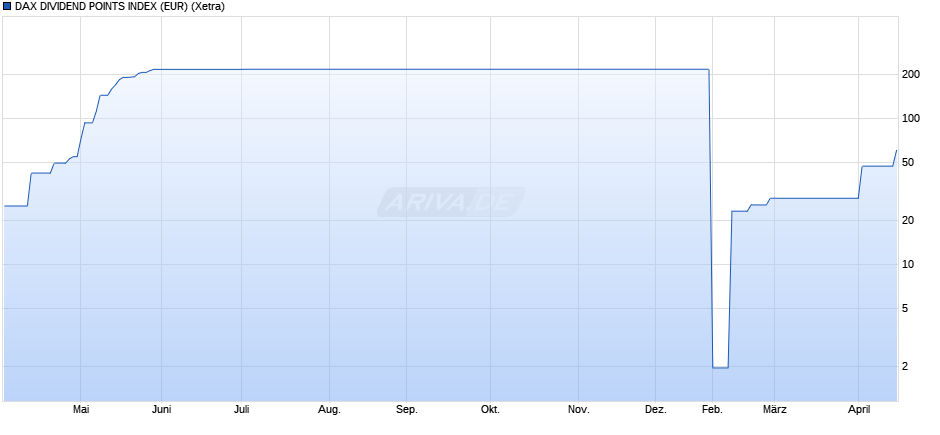Image resolution: width=940 pixels, height=435 pixels.
Task: Select the Nov. month marker
Action: point(578,410)
